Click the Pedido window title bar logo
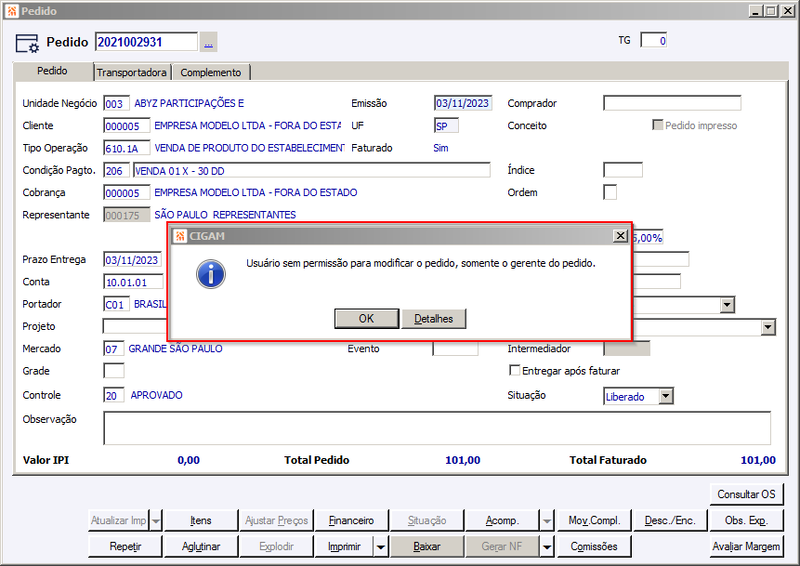This screenshot has width=800, height=566. click(x=12, y=11)
